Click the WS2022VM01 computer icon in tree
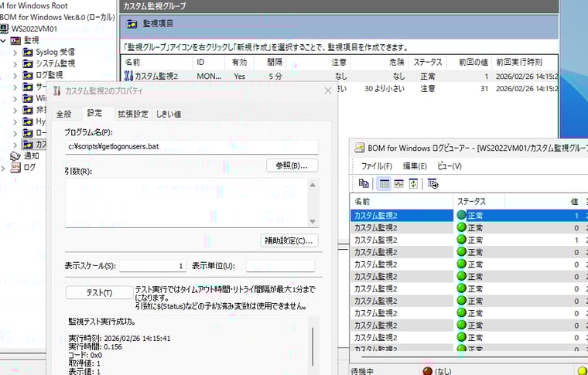This screenshot has height=375, width=588. click(4, 29)
